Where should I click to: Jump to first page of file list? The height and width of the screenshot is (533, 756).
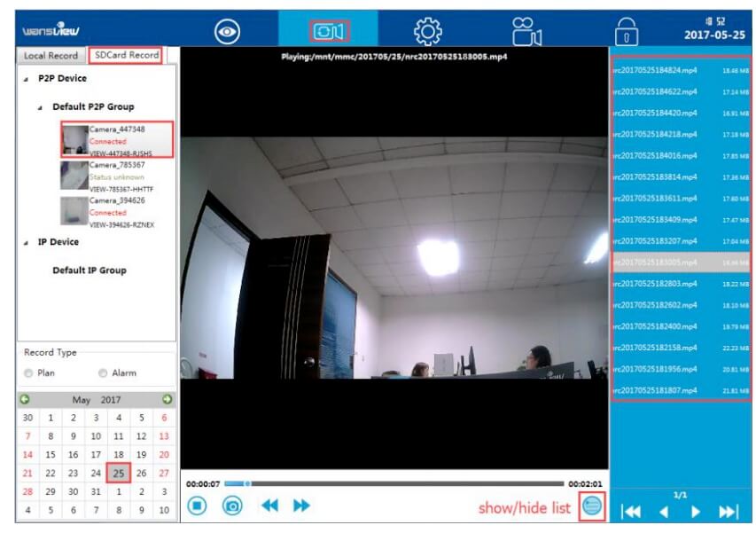pyautogui.click(x=631, y=512)
